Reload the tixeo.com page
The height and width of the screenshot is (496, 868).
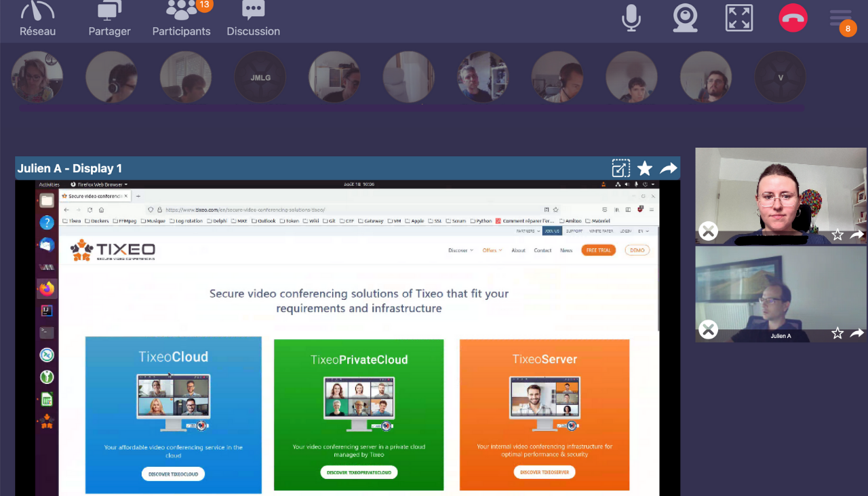(x=90, y=210)
